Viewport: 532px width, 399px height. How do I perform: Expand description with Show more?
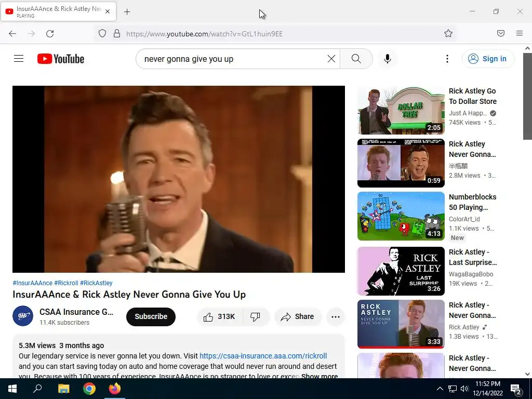click(x=320, y=376)
